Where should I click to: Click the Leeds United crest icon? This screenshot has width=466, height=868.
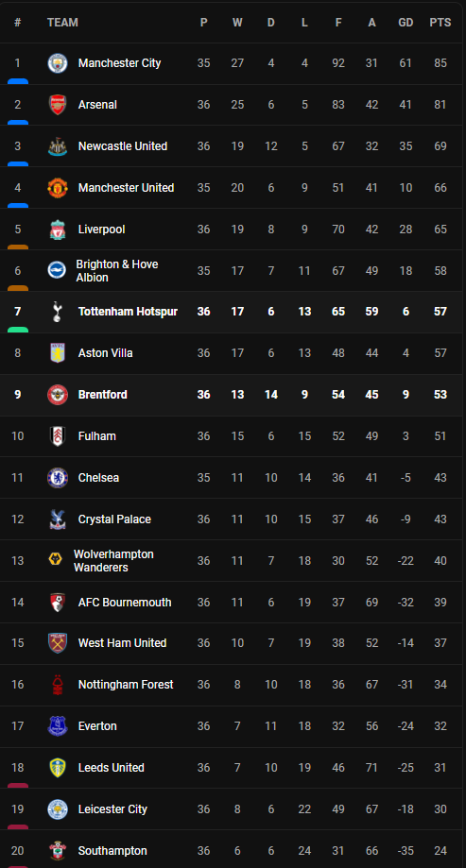click(x=58, y=767)
